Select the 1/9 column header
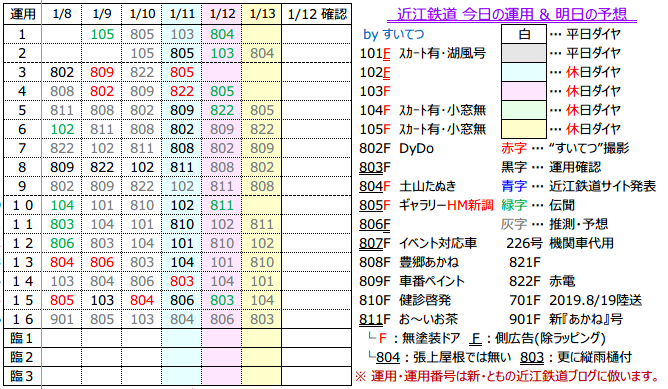The height and width of the screenshot is (389, 668). 102,14
